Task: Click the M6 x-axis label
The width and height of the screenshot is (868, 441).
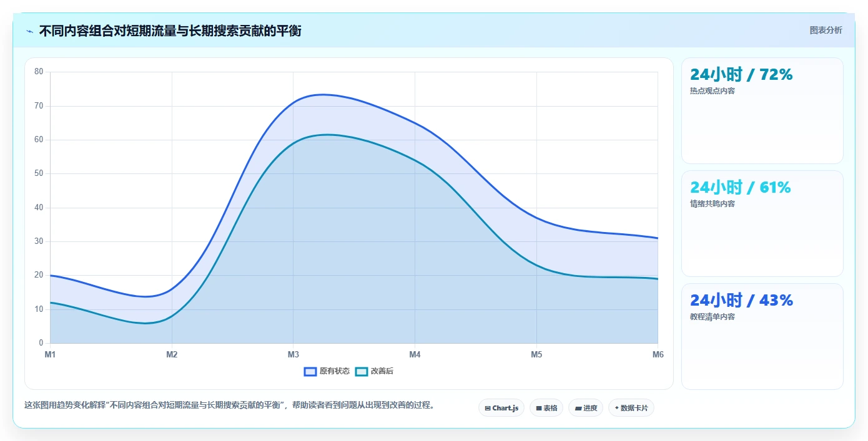Action: tap(658, 355)
